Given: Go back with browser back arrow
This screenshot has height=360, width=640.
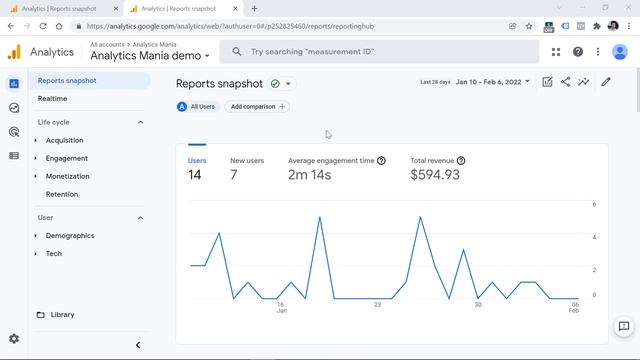Looking at the screenshot, I should [11, 26].
